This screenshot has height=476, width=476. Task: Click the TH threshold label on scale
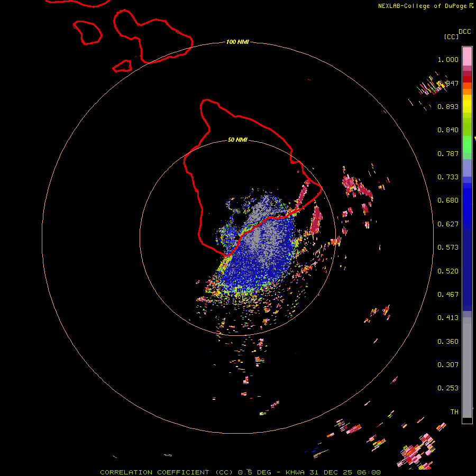pyautogui.click(x=454, y=412)
